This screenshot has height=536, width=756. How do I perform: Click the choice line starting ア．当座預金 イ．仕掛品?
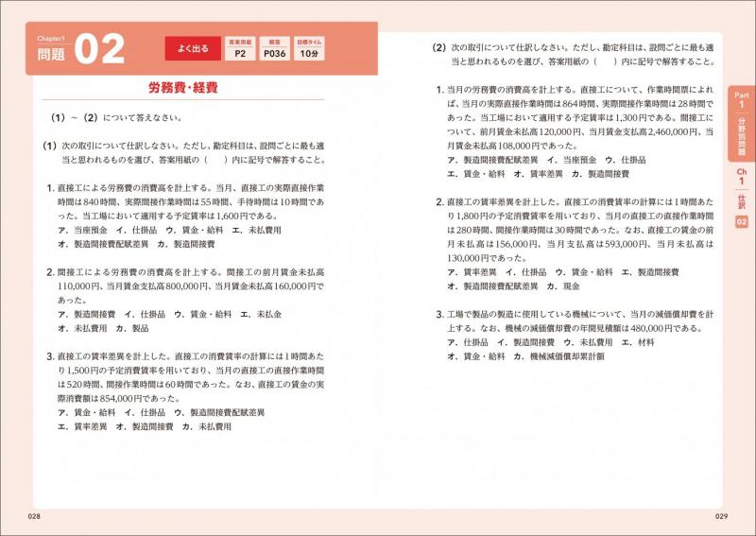169,230
